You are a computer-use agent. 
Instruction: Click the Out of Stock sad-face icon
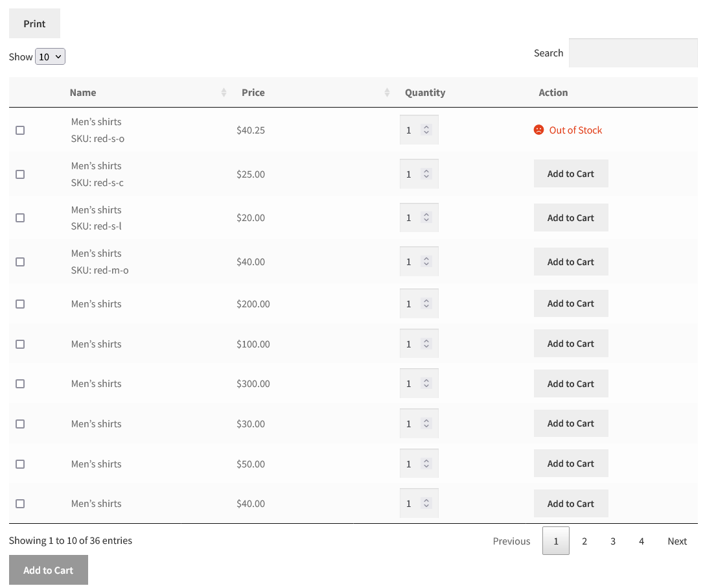click(538, 130)
